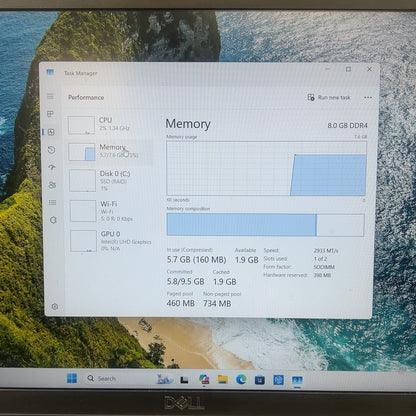The height and width of the screenshot is (416, 416).
Task: Open the Startup apps page icon
Action: (52, 167)
